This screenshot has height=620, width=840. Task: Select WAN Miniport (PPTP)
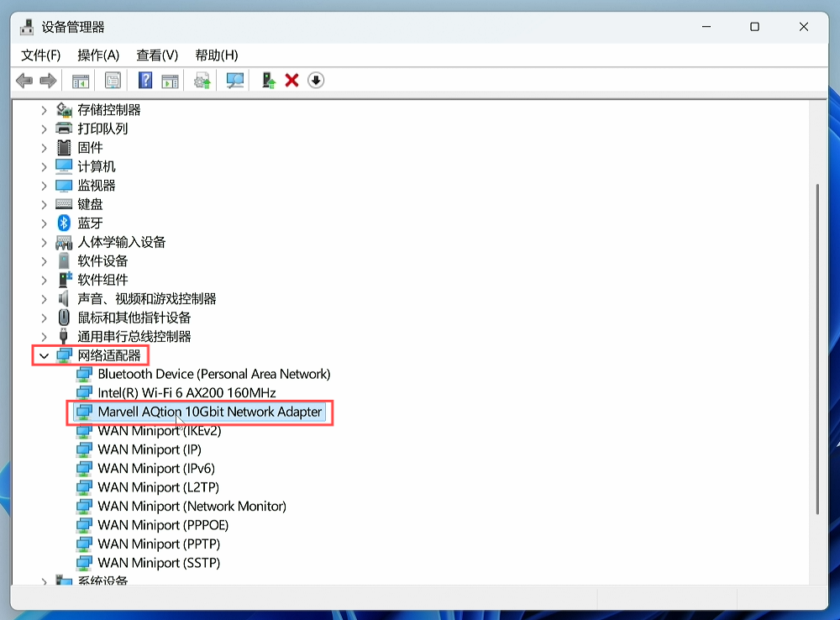[x=159, y=544]
